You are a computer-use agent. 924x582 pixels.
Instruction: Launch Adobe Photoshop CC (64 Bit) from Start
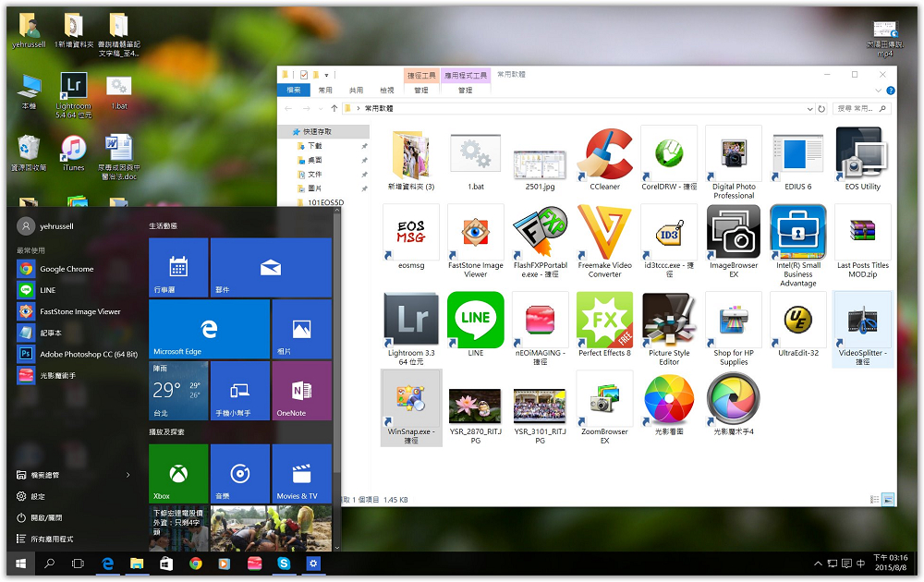78,354
